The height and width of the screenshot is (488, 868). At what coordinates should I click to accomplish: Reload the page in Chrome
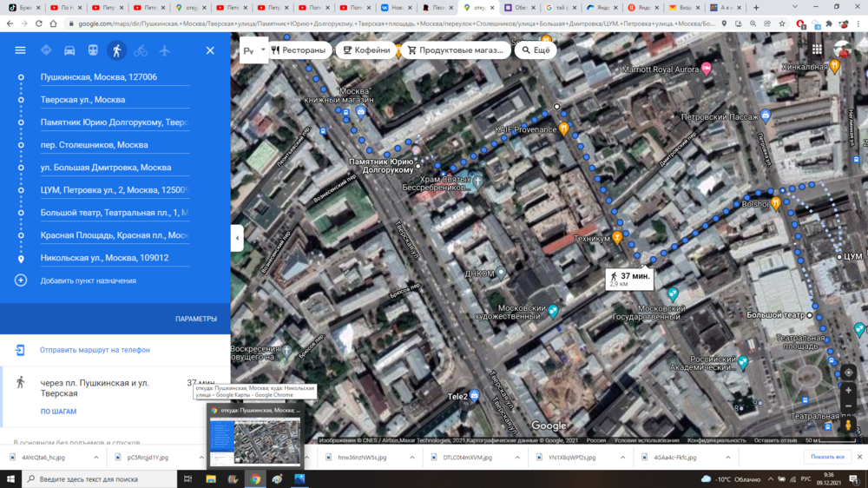pos(39,23)
